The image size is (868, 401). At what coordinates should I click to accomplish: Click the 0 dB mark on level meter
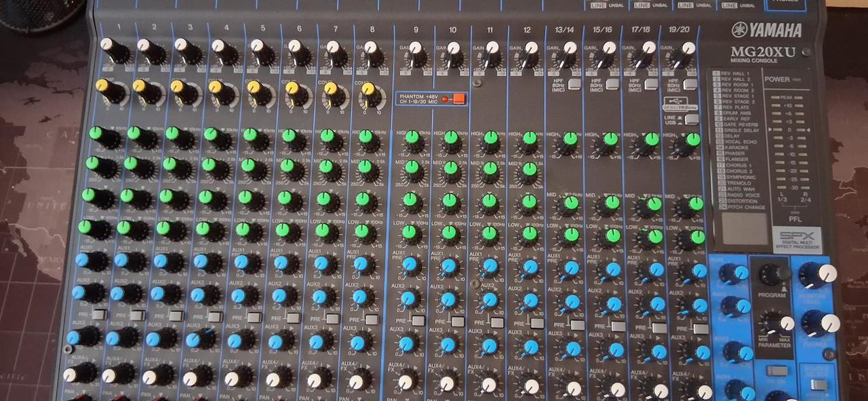[x=788, y=130]
